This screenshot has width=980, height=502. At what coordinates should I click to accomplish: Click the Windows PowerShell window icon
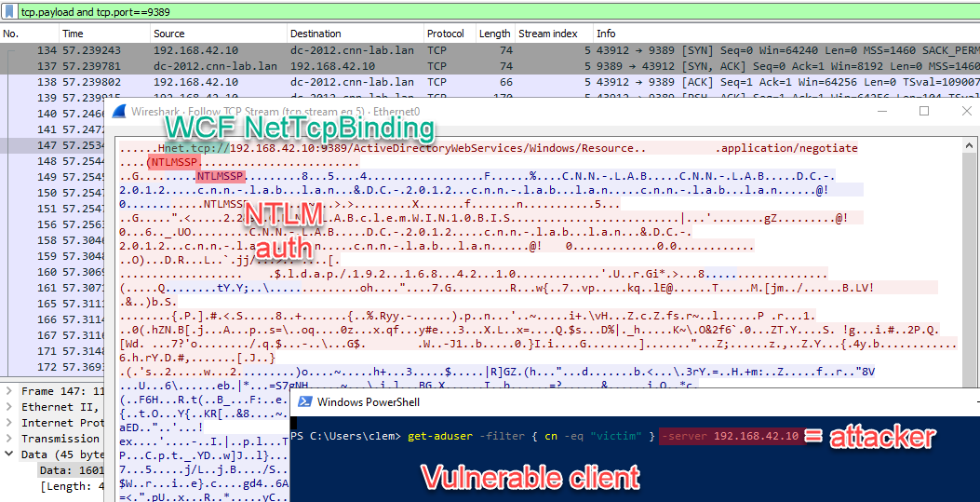pyautogui.click(x=305, y=402)
